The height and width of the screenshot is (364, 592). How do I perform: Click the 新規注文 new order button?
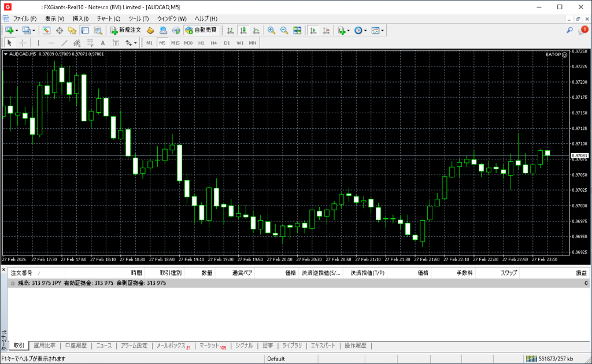coord(125,30)
